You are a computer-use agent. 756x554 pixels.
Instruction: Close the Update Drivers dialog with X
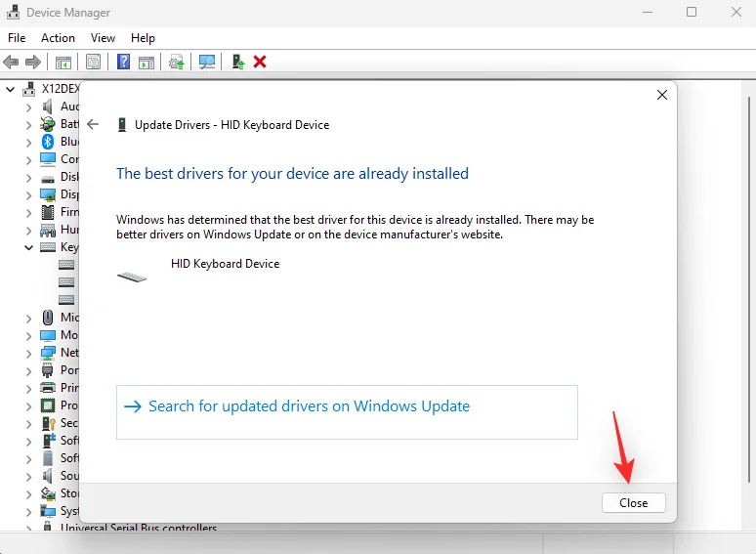pos(662,95)
